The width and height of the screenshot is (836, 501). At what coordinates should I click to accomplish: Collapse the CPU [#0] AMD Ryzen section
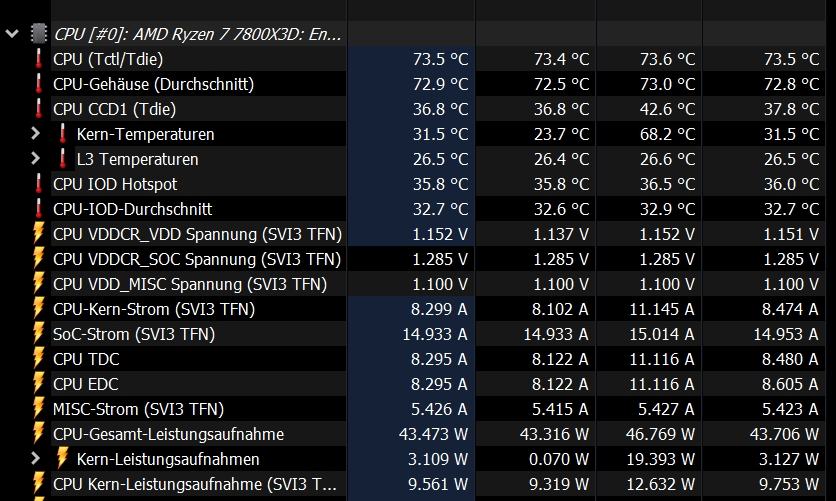12,34
